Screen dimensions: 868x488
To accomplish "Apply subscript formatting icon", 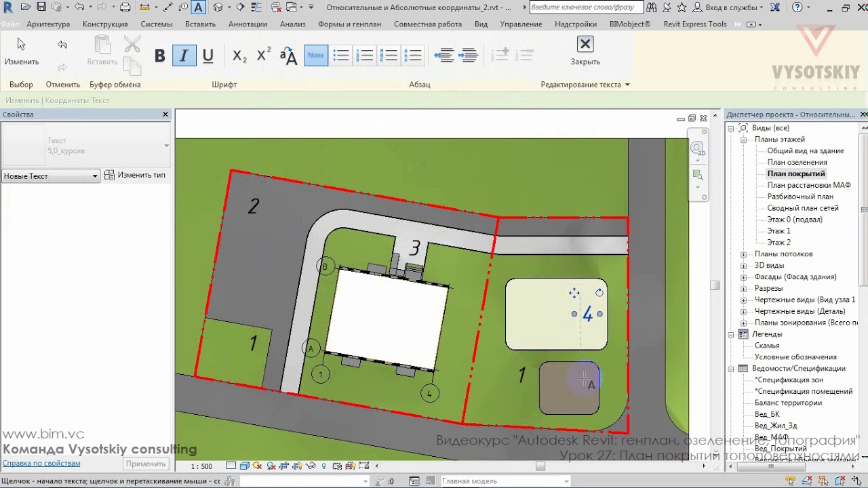I will pos(239,56).
